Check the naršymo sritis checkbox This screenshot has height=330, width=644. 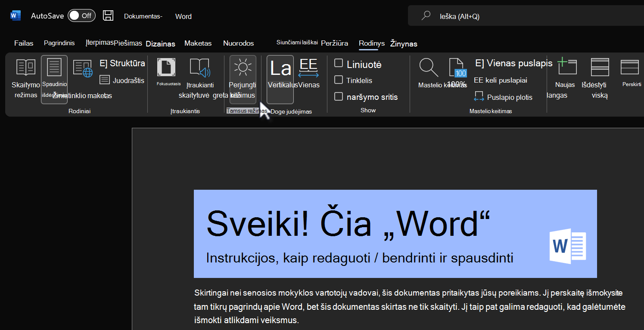[x=339, y=96]
